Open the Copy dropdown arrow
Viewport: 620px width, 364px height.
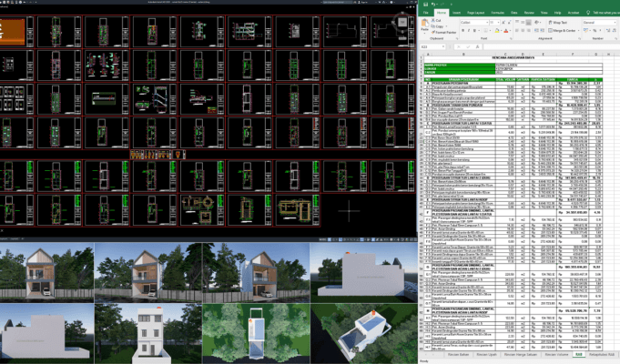point(446,26)
